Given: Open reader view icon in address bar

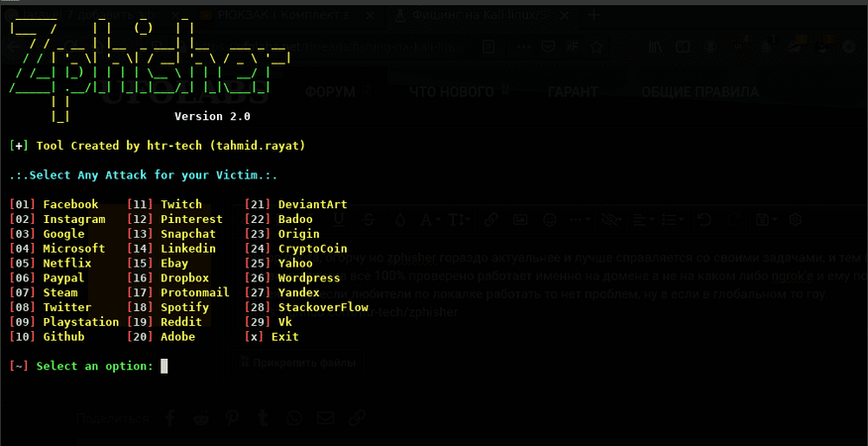Looking at the screenshot, I should (x=488, y=47).
